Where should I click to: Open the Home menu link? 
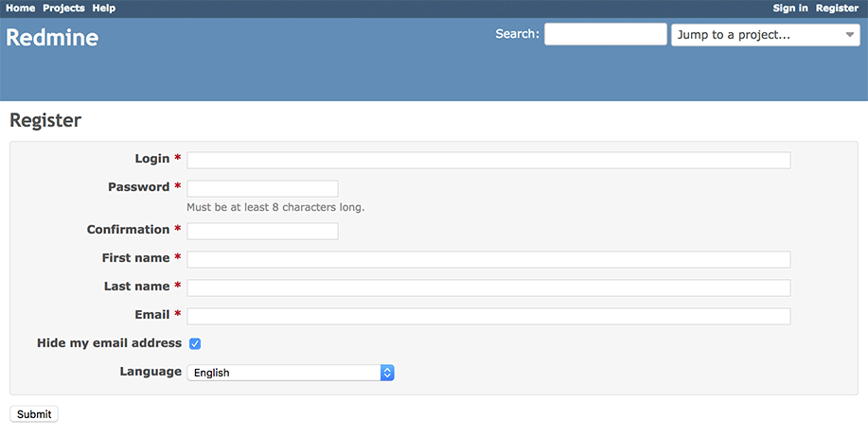click(21, 9)
